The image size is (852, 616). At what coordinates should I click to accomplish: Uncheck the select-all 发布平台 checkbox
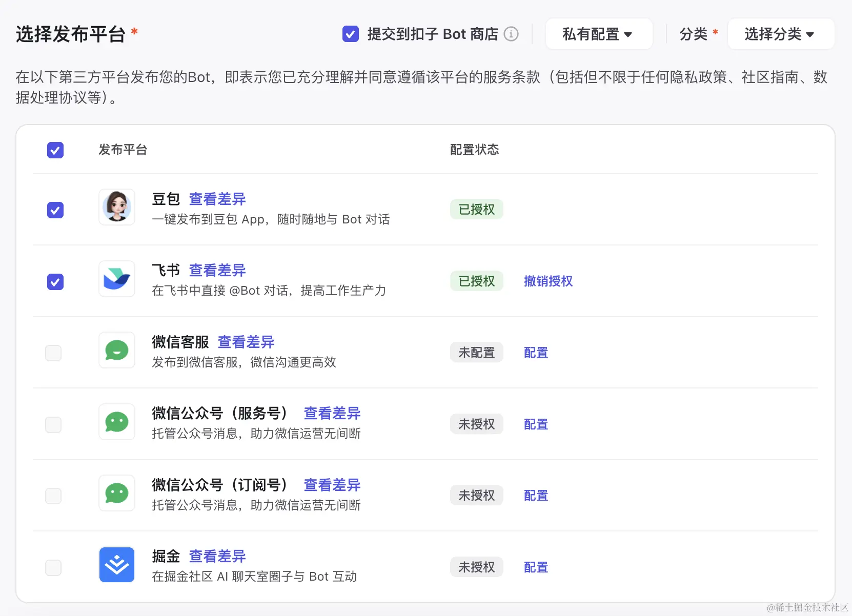pos(55,150)
